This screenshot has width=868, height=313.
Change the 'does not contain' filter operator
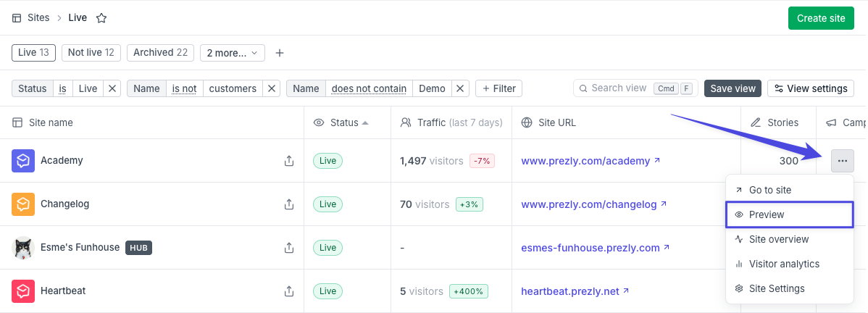tap(370, 88)
